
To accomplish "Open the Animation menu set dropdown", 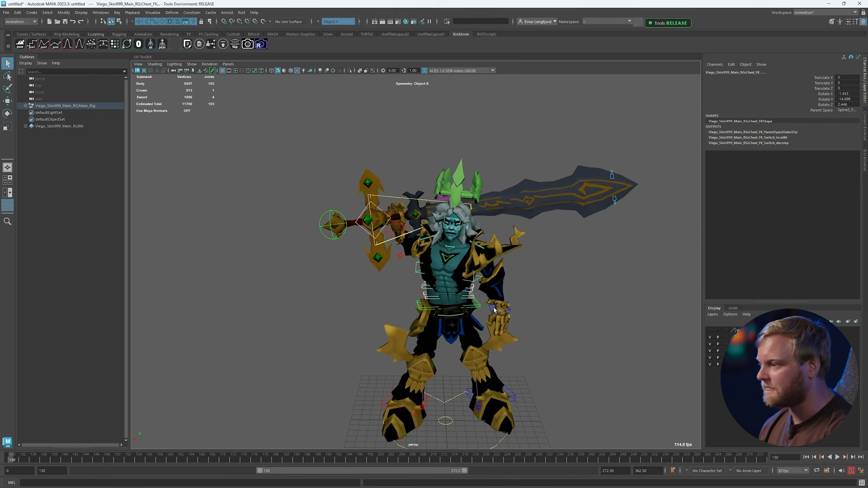I will point(21,22).
